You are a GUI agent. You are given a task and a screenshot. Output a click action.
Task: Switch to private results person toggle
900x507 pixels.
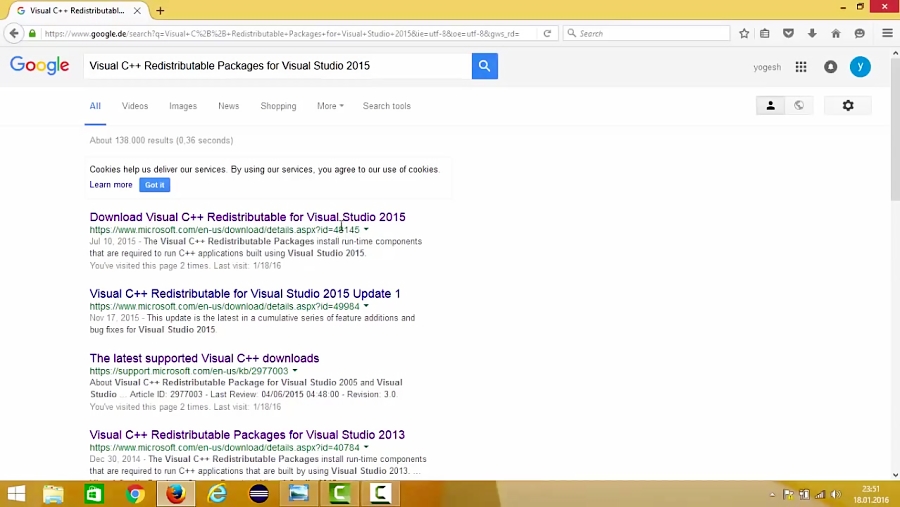pyautogui.click(x=770, y=105)
